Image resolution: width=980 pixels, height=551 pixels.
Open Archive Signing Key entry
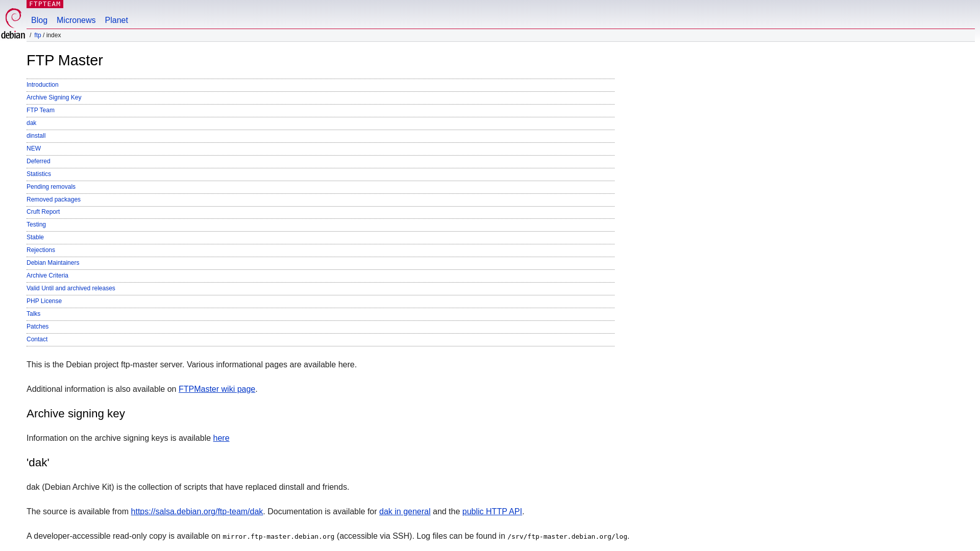coord(54,97)
